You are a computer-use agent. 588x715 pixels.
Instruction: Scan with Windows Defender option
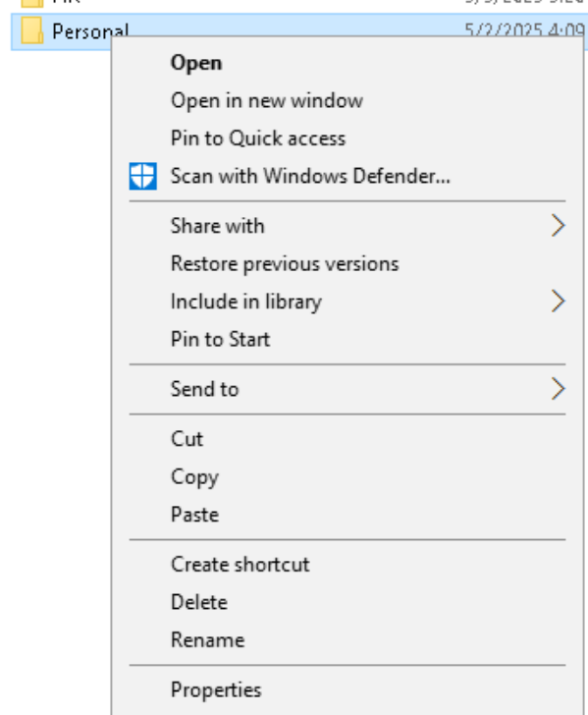pyautogui.click(x=310, y=176)
